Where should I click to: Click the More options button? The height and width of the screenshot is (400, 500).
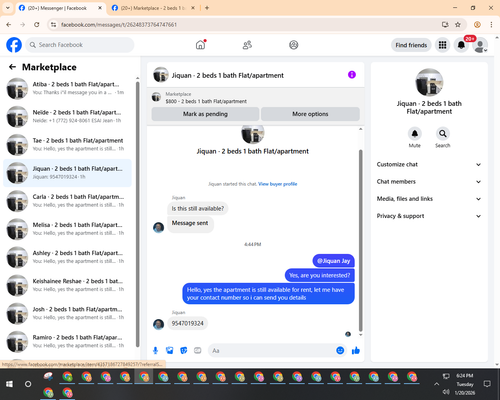coord(310,114)
